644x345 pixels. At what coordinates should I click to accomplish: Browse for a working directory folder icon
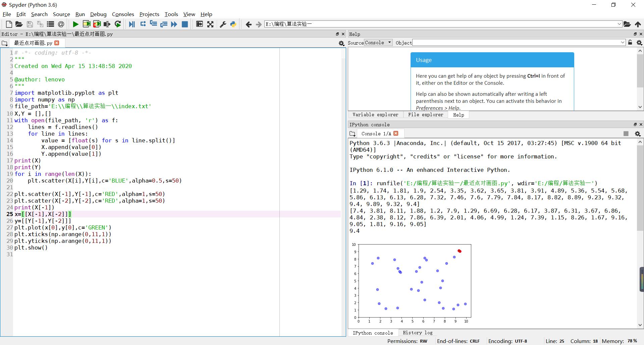tap(627, 24)
